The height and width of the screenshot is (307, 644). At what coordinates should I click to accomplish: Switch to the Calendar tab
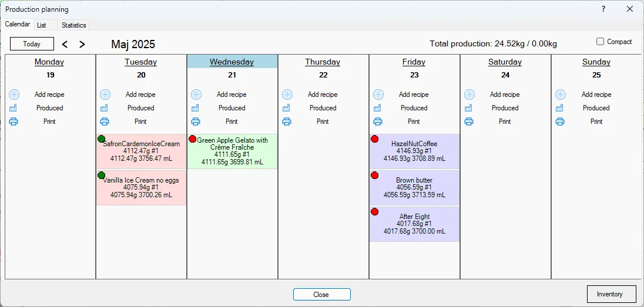pyautogui.click(x=18, y=24)
